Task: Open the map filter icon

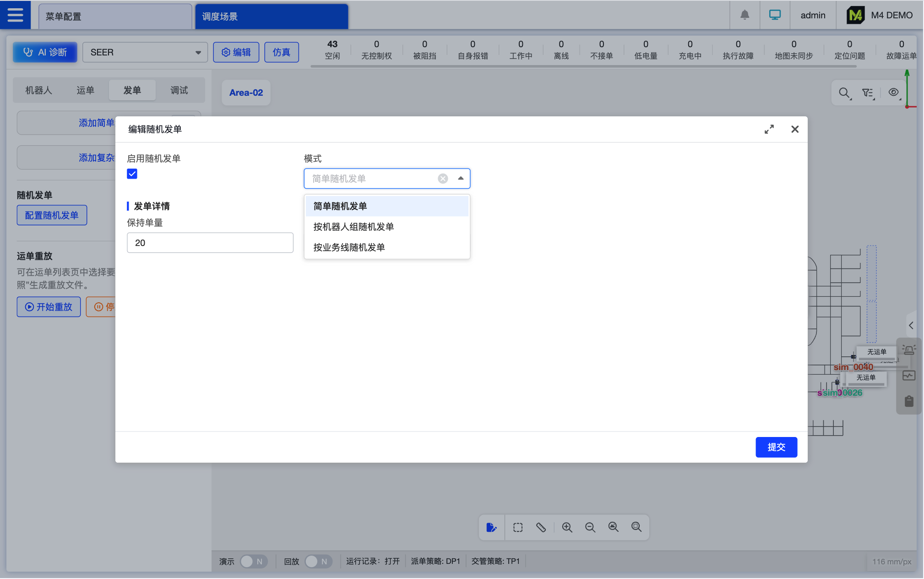Action: 868,93
